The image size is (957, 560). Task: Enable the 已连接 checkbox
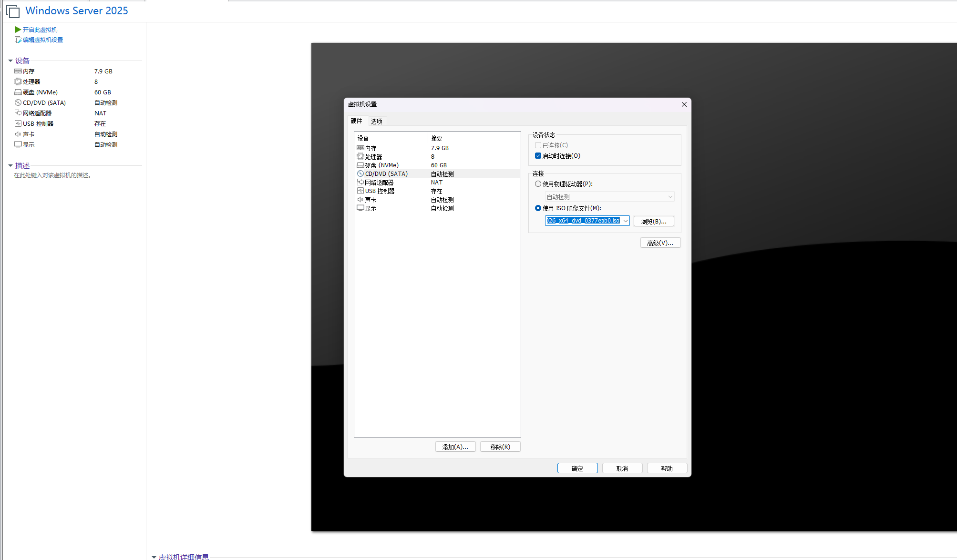[538, 145]
